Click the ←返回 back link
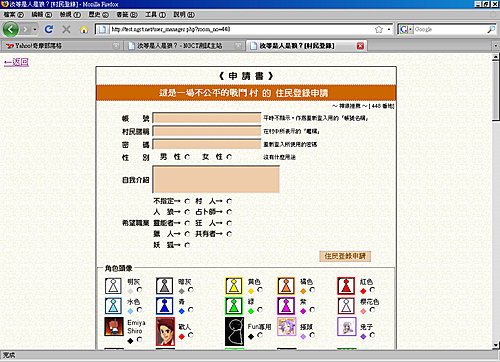This screenshot has height=362, width=500. click(16, 62)
